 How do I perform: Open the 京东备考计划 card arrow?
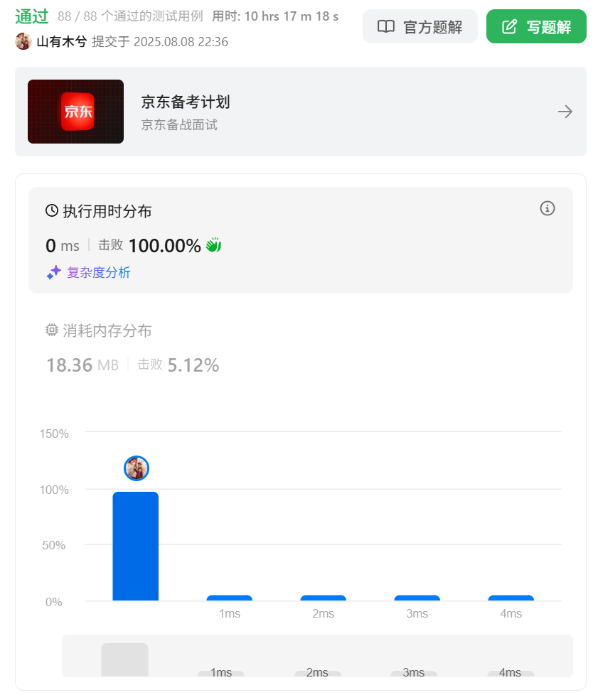tap(565, 112)
